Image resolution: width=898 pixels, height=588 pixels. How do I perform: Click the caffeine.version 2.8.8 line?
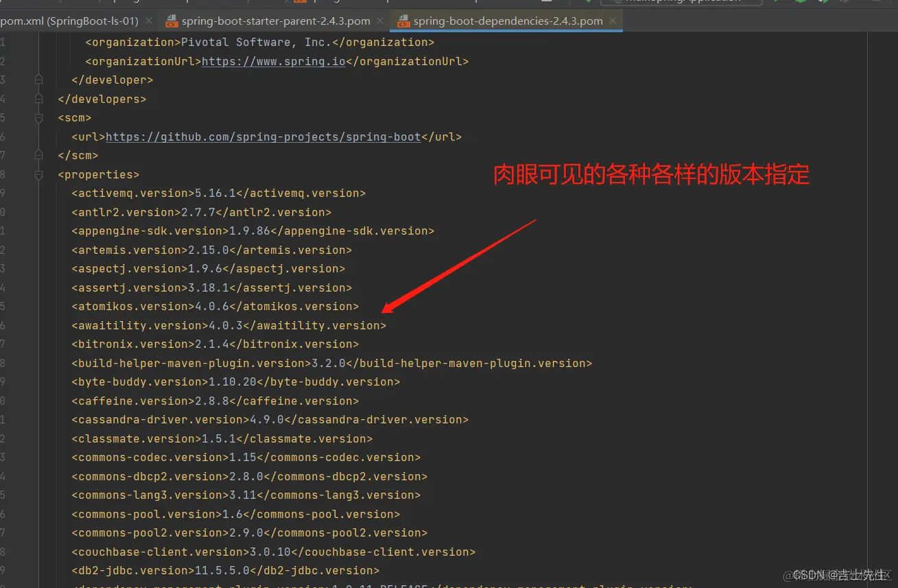coord(215,401)
